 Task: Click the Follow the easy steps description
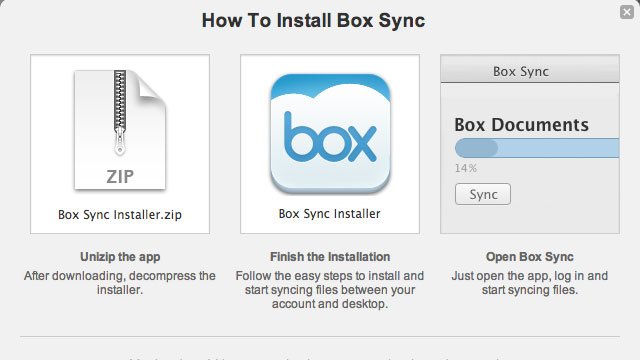coord(330,290)
